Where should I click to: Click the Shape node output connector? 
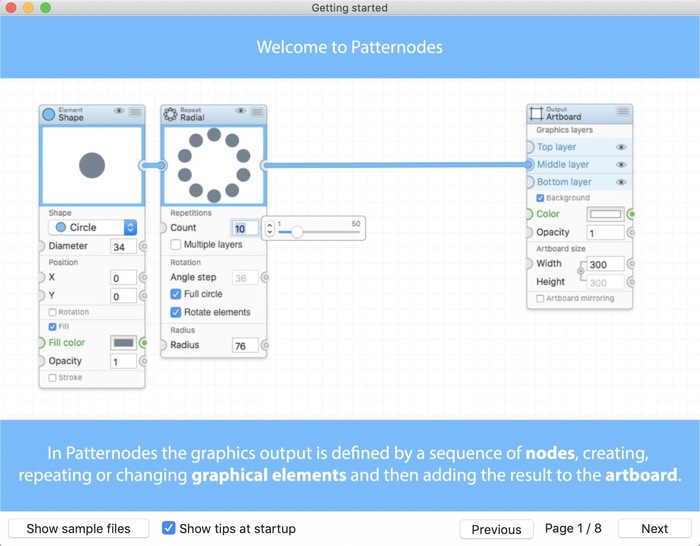(143, 166)
